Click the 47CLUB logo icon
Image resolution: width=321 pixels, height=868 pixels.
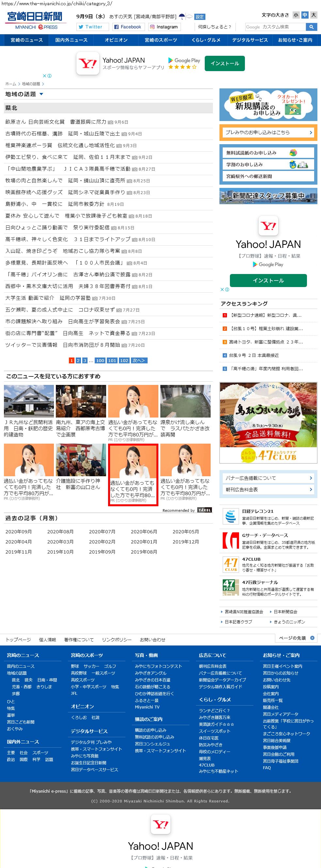pyautogui.click(x=231, y=564)
